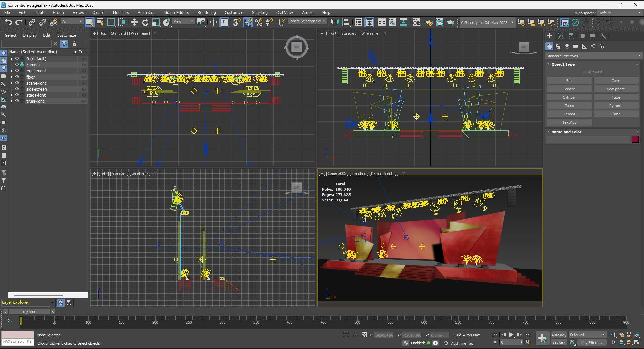Select the Lights category icon
This screenshot has width=644, height=349.
coord(567,46)
